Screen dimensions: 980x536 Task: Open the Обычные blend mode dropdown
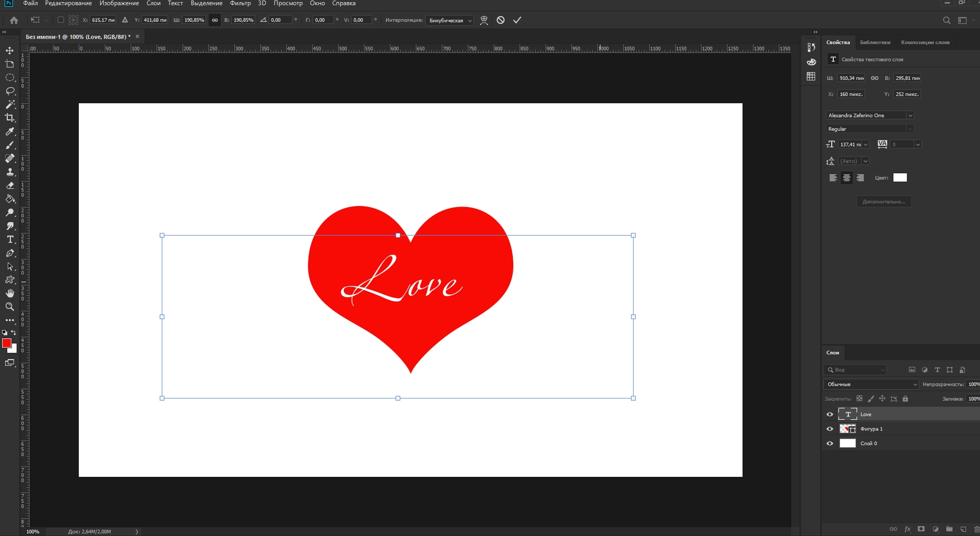871,384
